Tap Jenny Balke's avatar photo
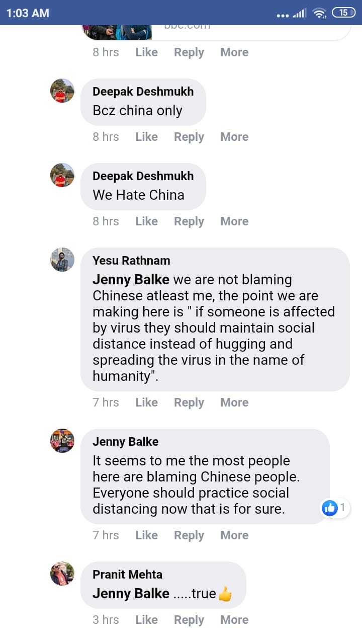The width and height of the screenshot is (362, 644). tap(62, 441)
